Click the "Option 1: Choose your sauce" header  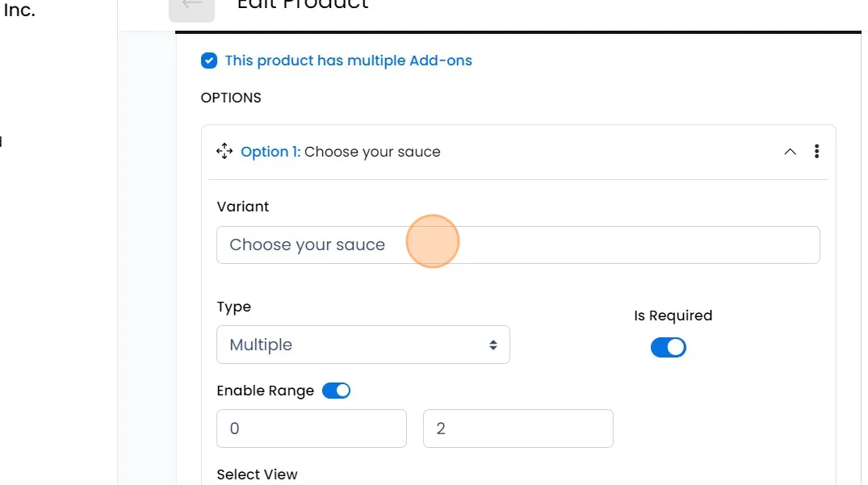click(x=340, y=152)
